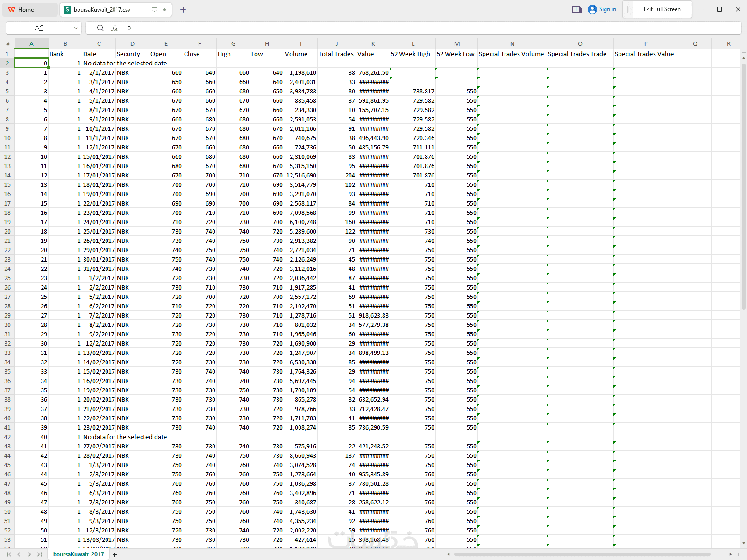This screenshot has height=560, width=747.
Task: Select column D header
Action: click(132, 43)
